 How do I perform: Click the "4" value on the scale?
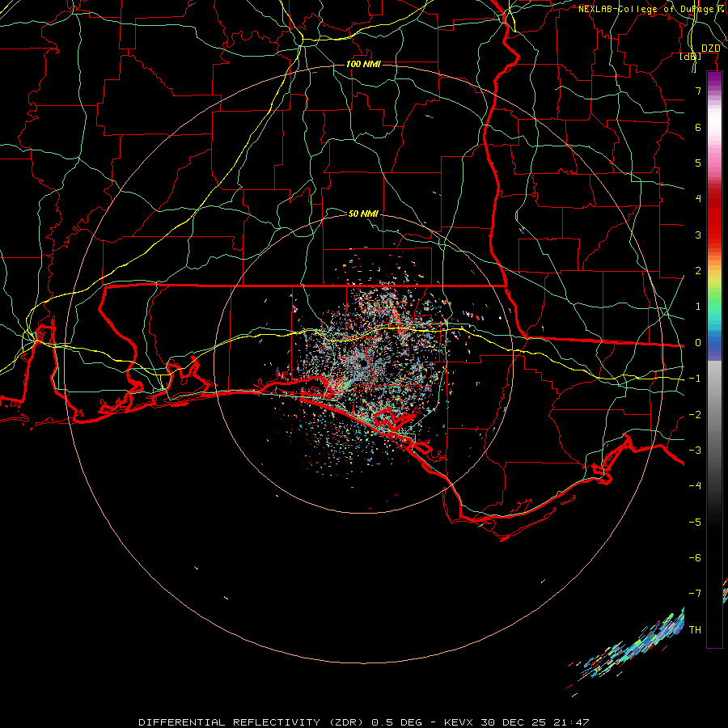click(698, 199)
